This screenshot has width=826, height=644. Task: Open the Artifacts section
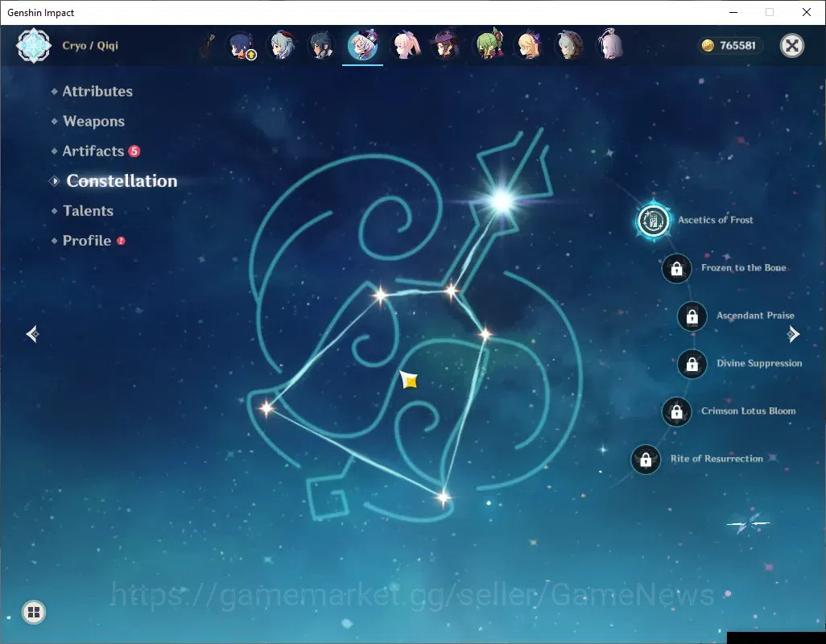tap(93, 151)
